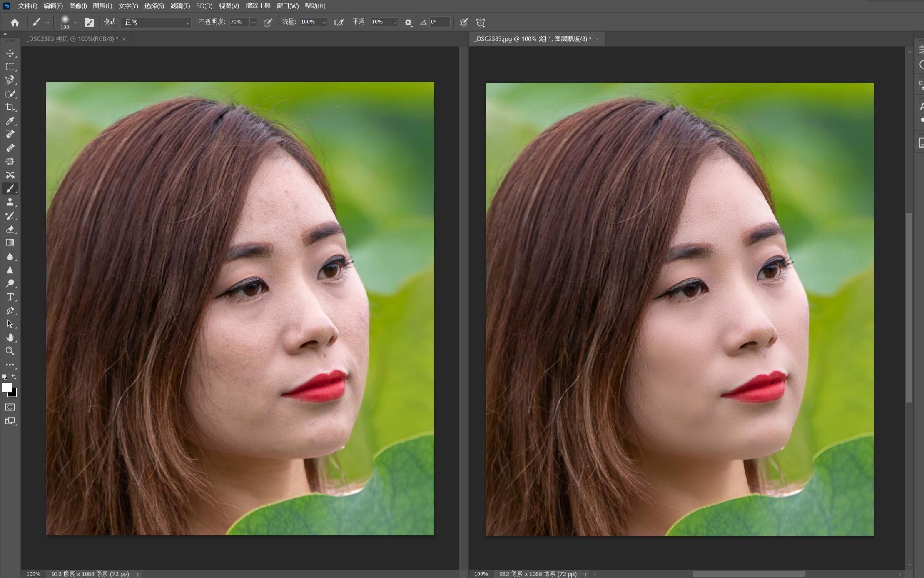Select the Clone Stamp tool
The height and width of the screenshot is (578, 924).
pos(10,202)
